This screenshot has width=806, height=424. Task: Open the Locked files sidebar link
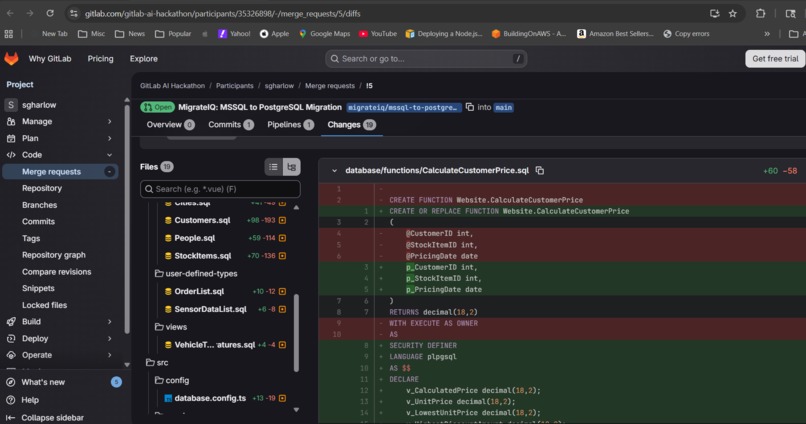pos(44,305)
